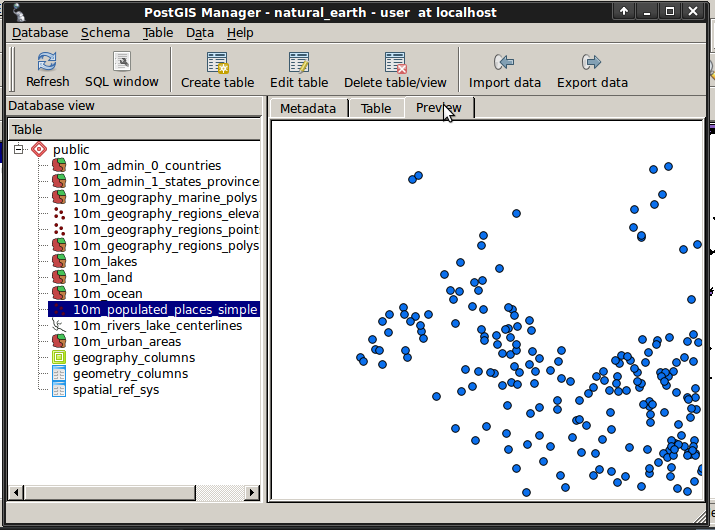Click the window menu icon in titlebar
This screenshot has height=530, width=715.
18,12
